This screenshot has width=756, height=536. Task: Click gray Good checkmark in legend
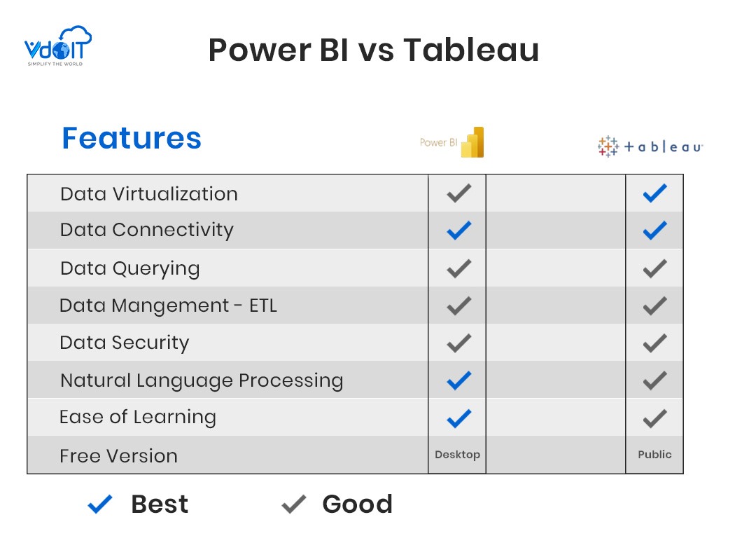[294, 504]
